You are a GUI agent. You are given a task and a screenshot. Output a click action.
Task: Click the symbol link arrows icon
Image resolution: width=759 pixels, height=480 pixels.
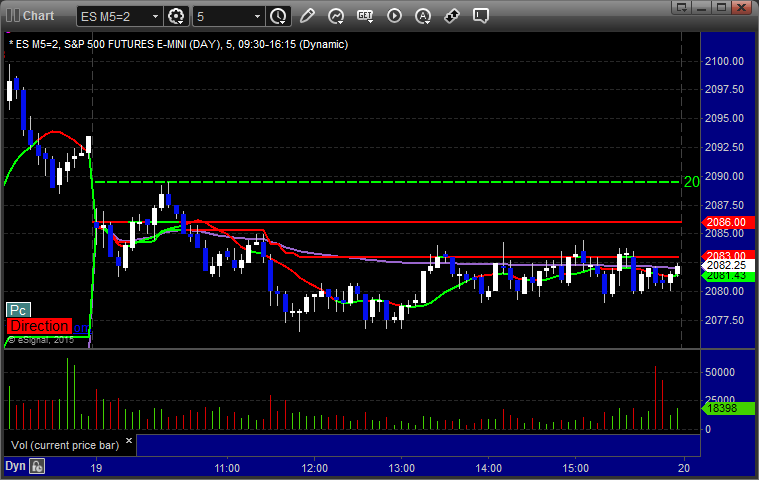pyautogui.click(x=452, y=16)
